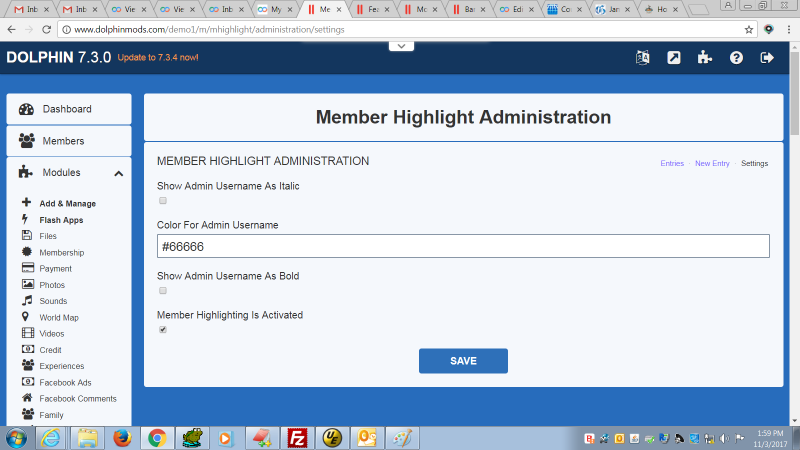Image resolution: width=800 pixels, height=450 pixels.
Task: Enable Show Admin Username As Italic
Action: 163,201
